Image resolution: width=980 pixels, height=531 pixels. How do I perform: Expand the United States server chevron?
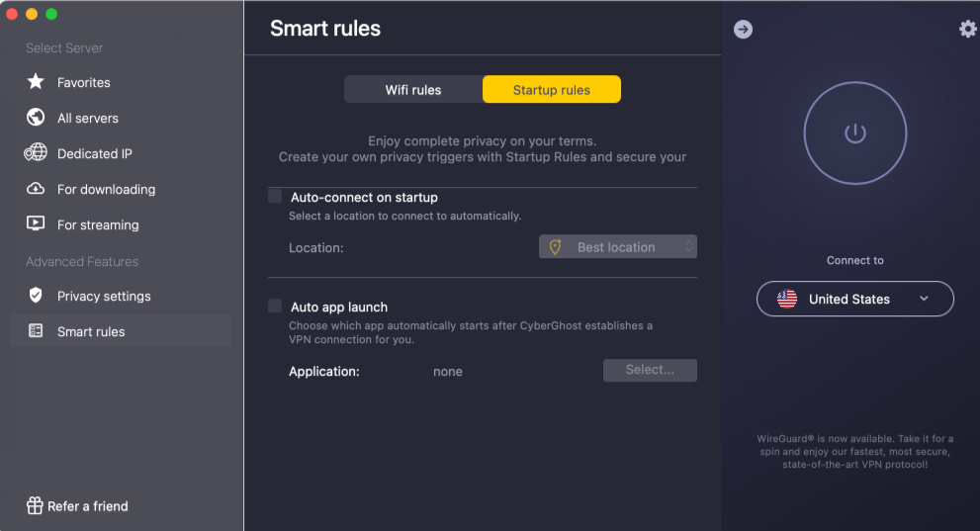[x=924, y=299]
